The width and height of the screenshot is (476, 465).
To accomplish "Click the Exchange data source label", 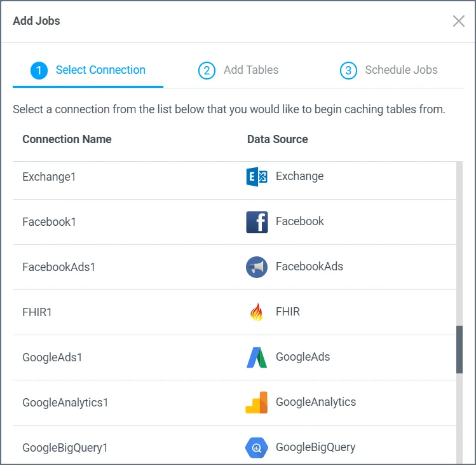I will (x=299, y=176).
